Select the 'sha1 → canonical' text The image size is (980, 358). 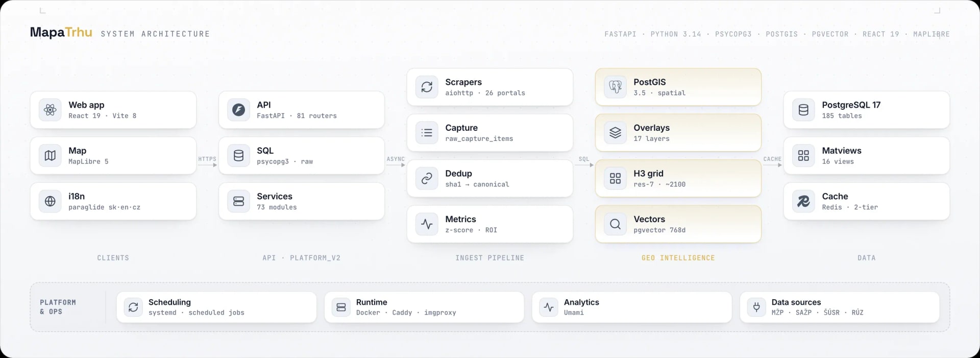[x=477, y=184]
